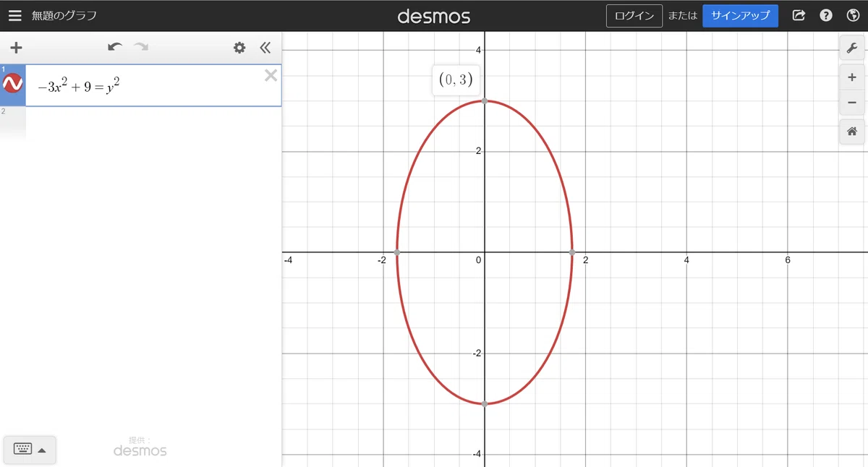Screen dimensions: 868x467
Task: Open graph settings wrench
Action: point(851,48)
